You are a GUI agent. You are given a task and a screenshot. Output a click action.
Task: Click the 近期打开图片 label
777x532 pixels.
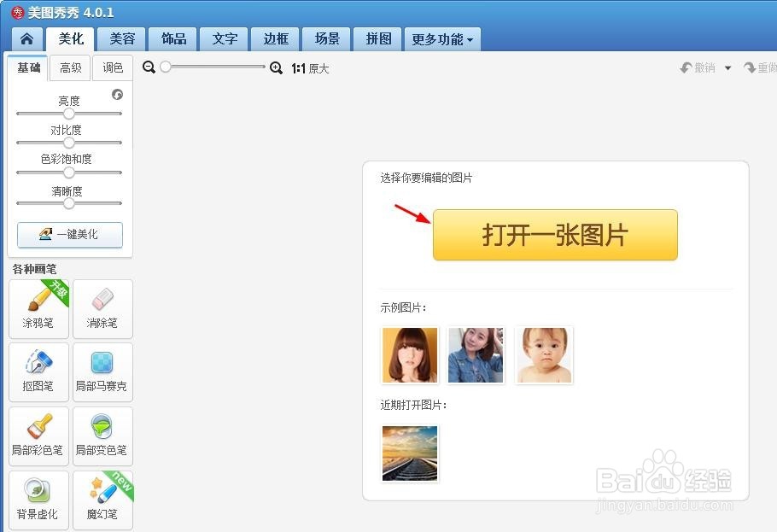click(x=414, y=405)
